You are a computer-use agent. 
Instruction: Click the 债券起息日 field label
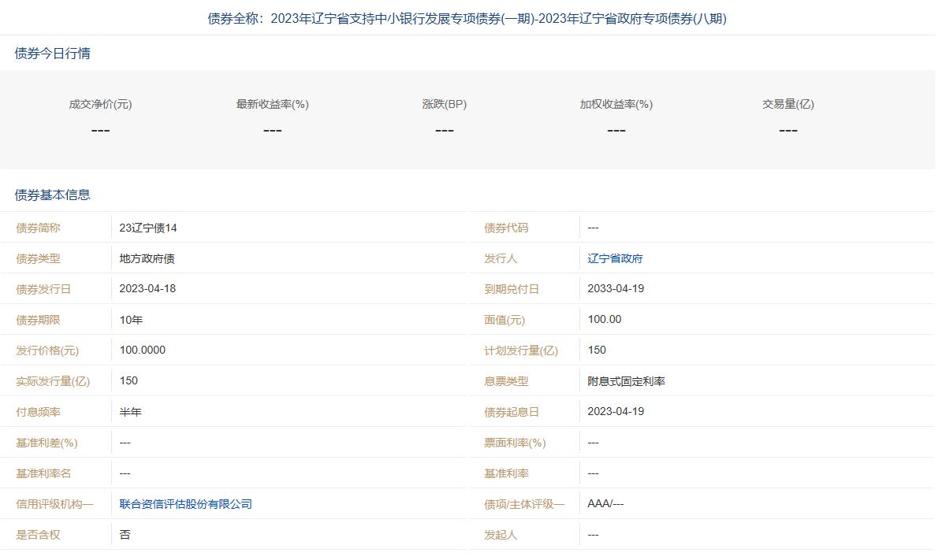(512, 413)
